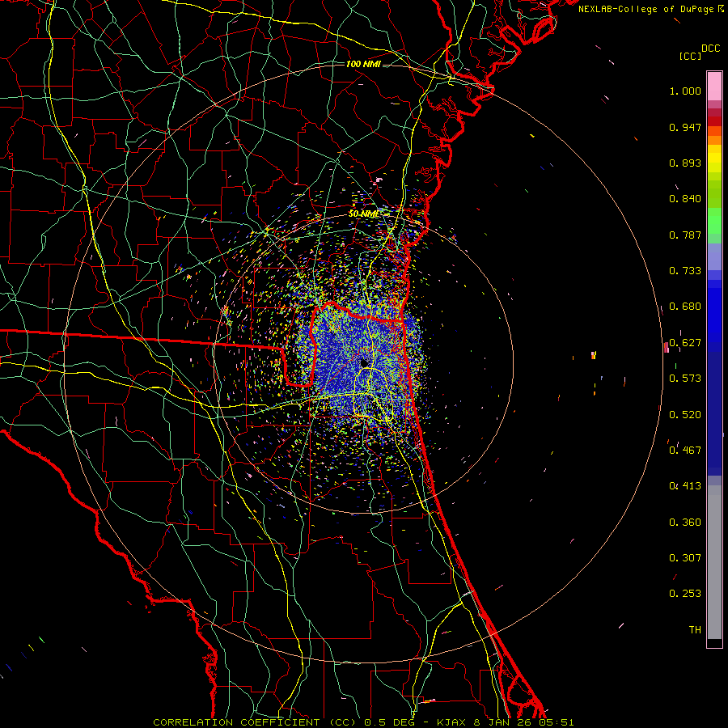Click the 0.840 scale value
Image resolution: width=728 pixels, height=728 pixels.
tap(685, 199)
